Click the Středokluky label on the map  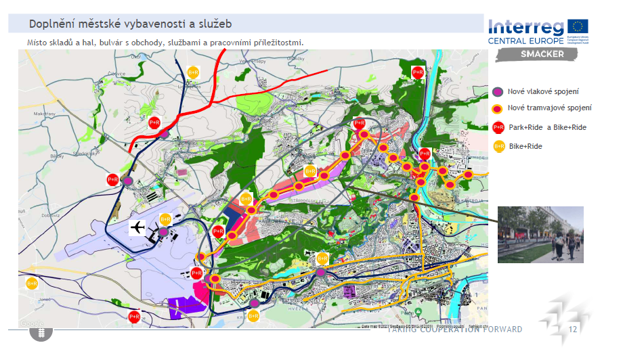(x=85, y=153)
